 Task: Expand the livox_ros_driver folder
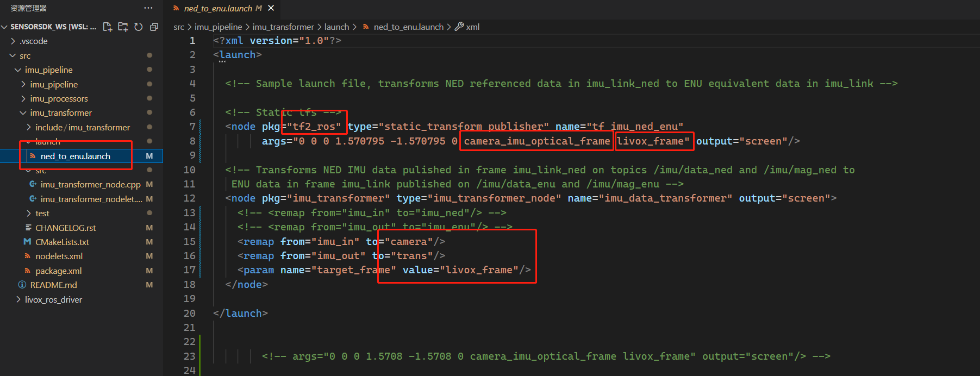[x=18, y=299]
